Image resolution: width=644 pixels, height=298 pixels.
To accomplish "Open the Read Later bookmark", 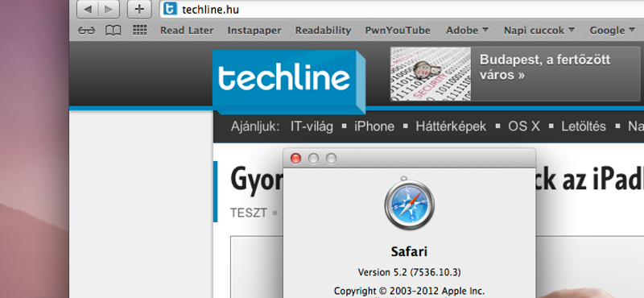I will pos(187,31).
